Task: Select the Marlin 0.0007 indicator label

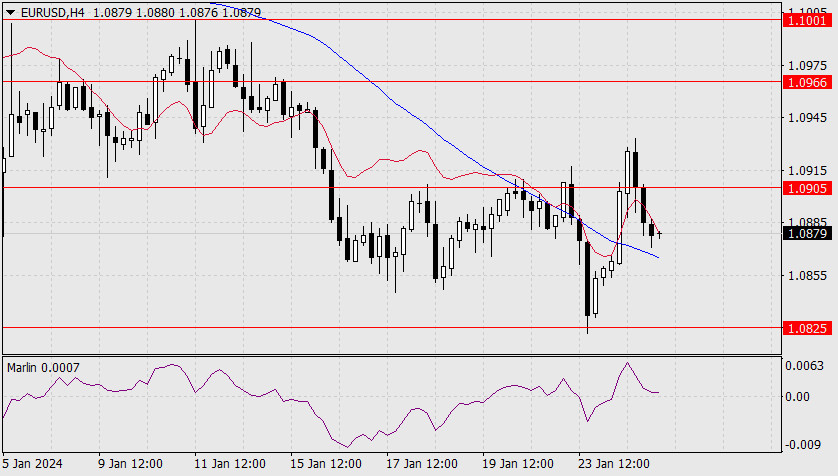Action: pyautogui.click(x=43, y=368)
